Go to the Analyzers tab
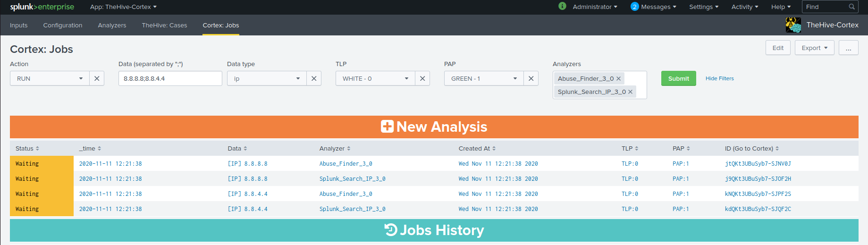 pyautogui.click(x=112, y=25)
